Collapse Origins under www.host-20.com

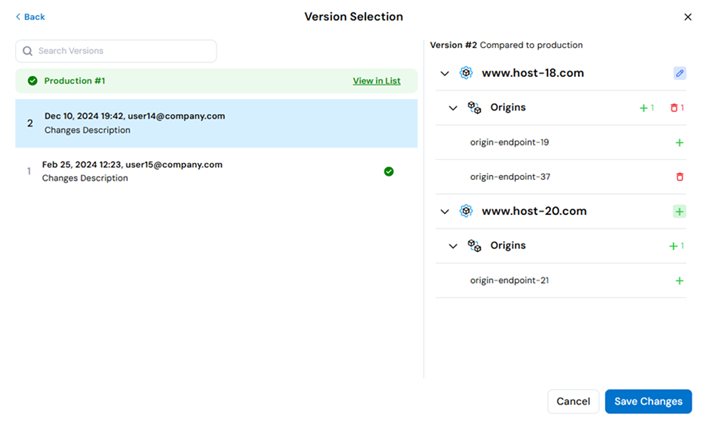click(453, 246)
